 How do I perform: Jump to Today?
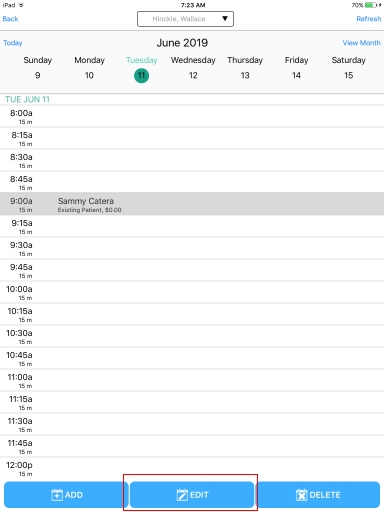coord(13,43)
